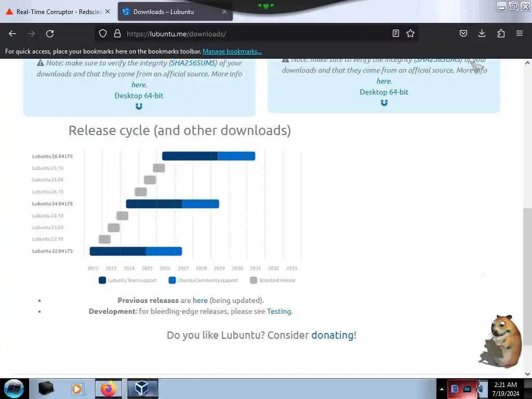Click Lubuntu 26.04 LTS support bar
The height and width of the screenshot is (399, 532).
click(209, 156)
